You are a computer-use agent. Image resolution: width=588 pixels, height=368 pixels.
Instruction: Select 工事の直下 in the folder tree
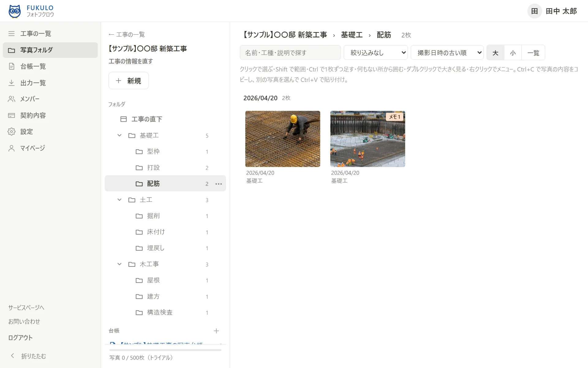(165, 119)
